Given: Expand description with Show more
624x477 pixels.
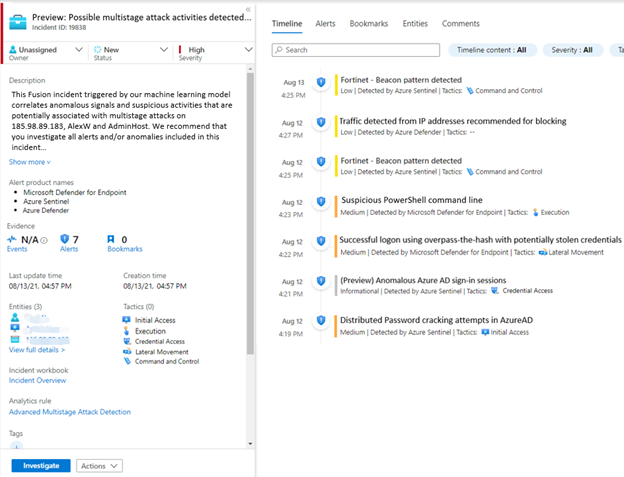Looking at the screenshot, I should pos(30,162).
